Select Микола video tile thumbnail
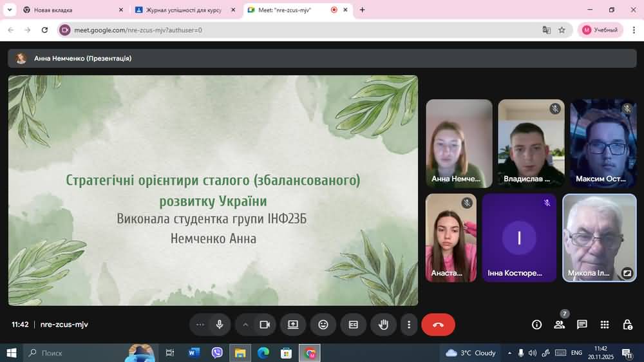The image size is (644, 362). click(599, 237)
